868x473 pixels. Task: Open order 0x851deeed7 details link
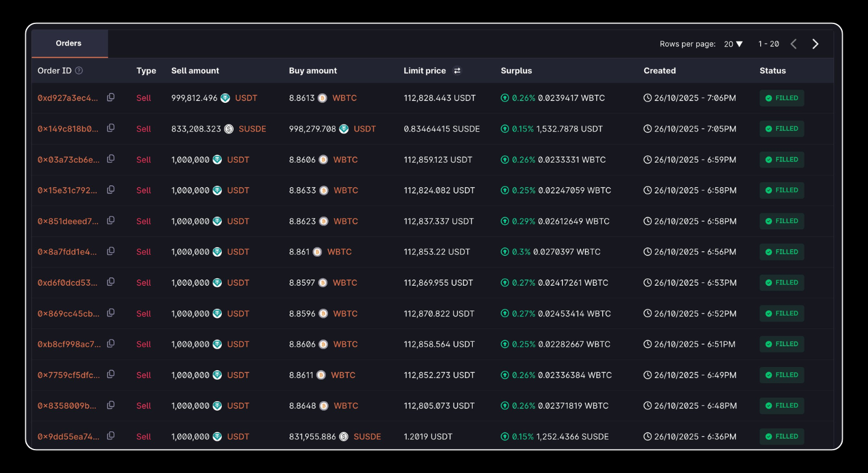68,221
